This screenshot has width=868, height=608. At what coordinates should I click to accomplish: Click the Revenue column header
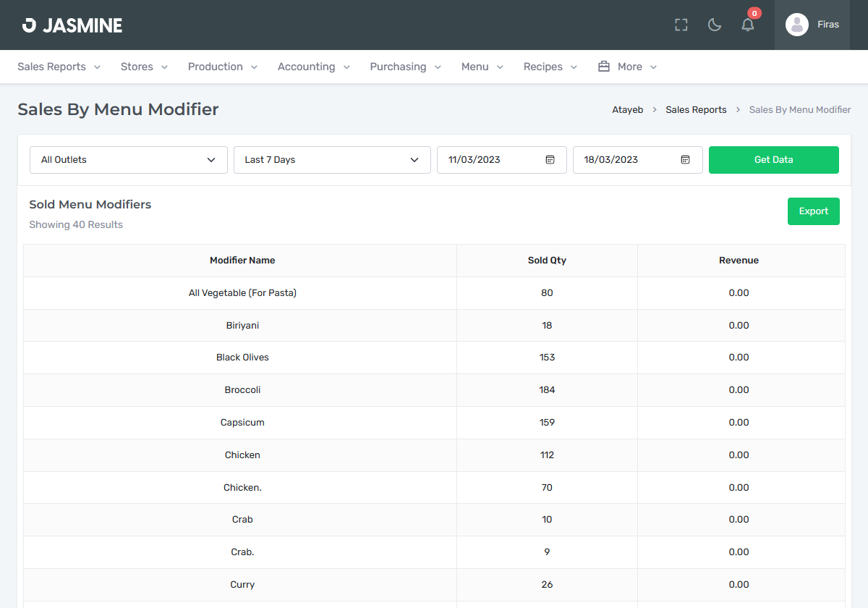click(739, 261)
